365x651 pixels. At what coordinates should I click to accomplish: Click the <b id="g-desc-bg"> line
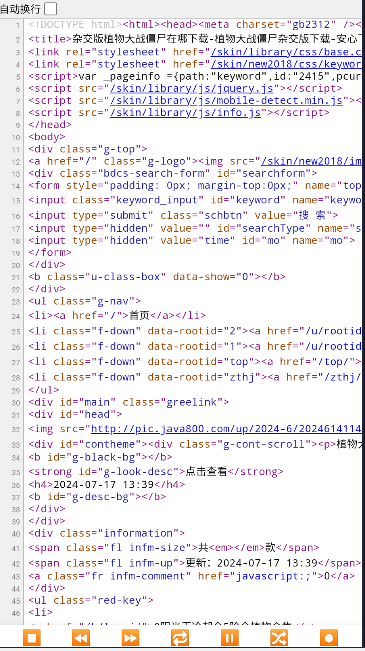pyautogui.click(x=97, y=497)
